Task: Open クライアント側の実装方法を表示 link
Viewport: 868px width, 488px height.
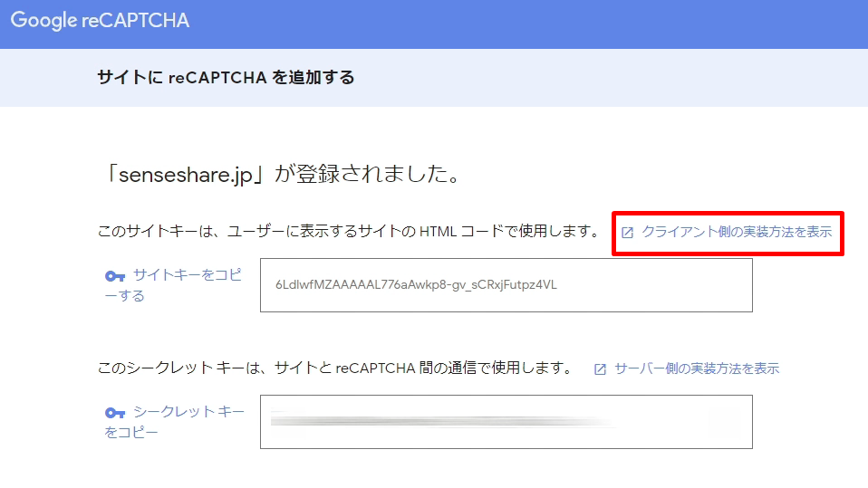Action: point(737,232)
